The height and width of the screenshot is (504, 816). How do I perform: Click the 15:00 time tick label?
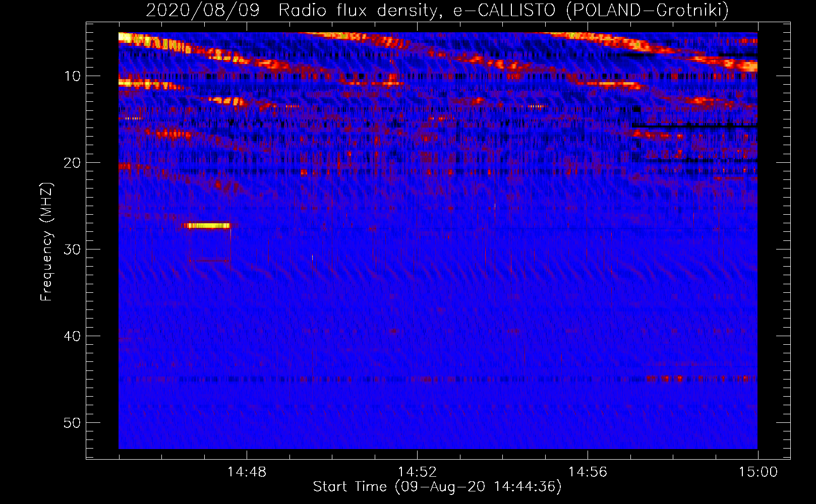pos(758,472)
